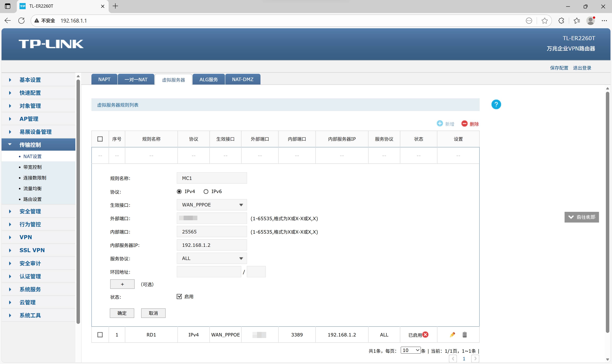Click the edit pencil icon for rule RD1
This screenshot has width=612, height=364.
(x=452, y=335)
